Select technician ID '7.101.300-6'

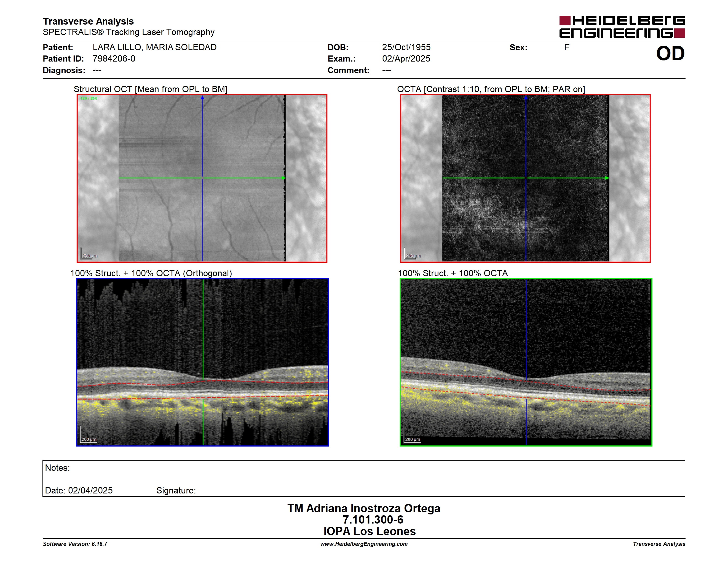pyautogui.click(x=373, y=520)
